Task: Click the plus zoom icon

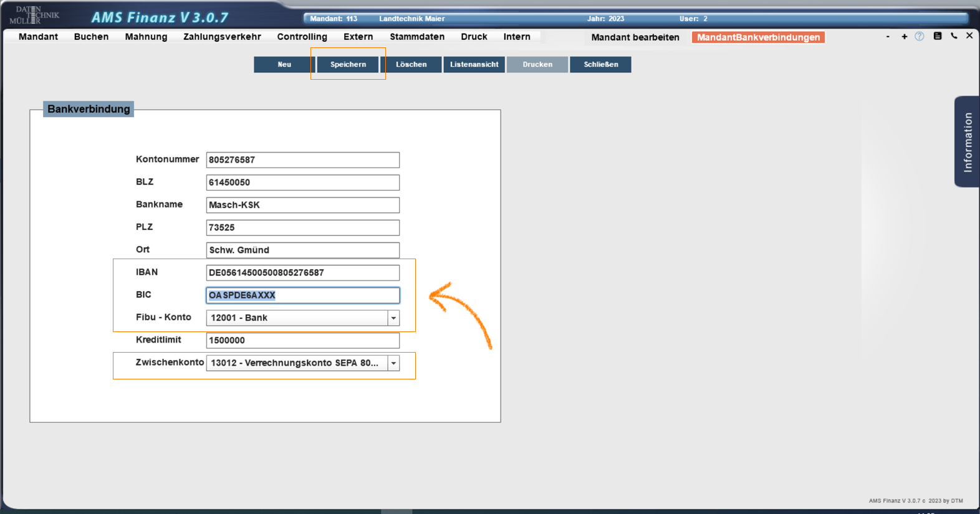Action: pyautogui.click(x=904, y=37)
